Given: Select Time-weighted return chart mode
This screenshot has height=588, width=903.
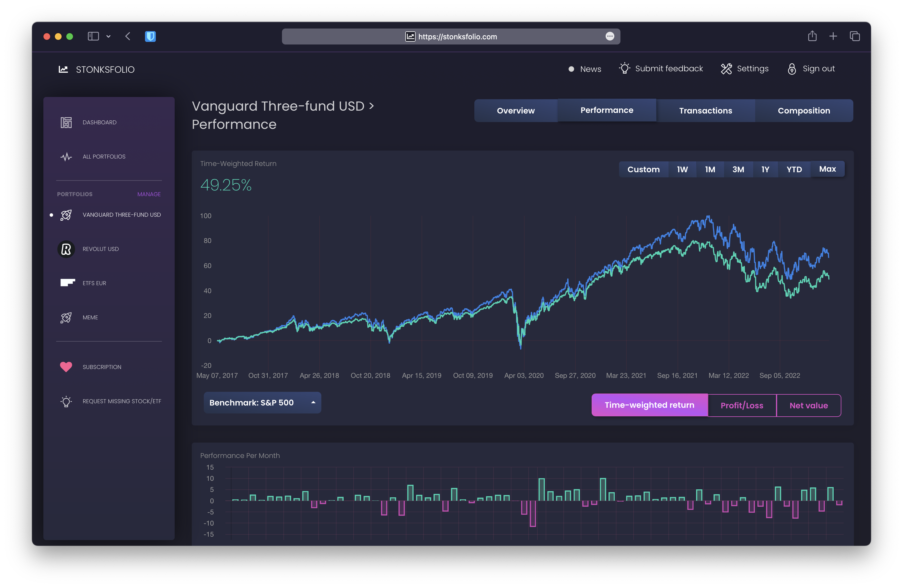Looking at the screenshot, I should 649,405.
